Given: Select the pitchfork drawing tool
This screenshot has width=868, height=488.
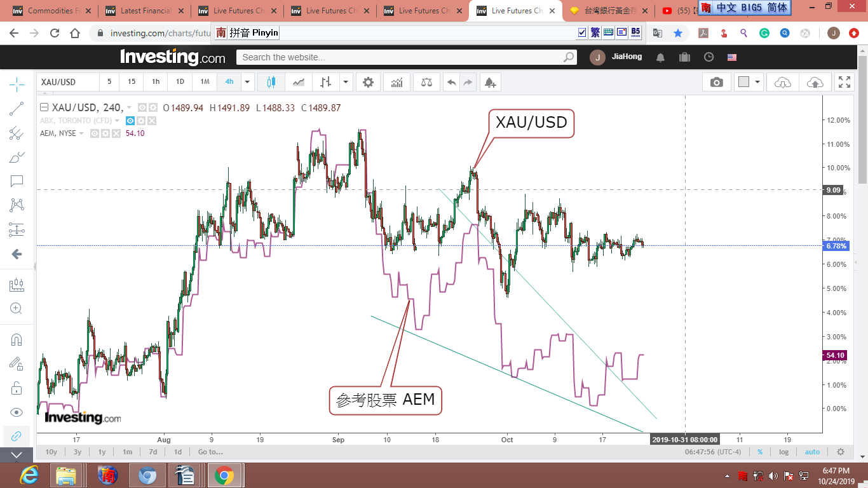Looking at the screenshot, I should [17, 133].
